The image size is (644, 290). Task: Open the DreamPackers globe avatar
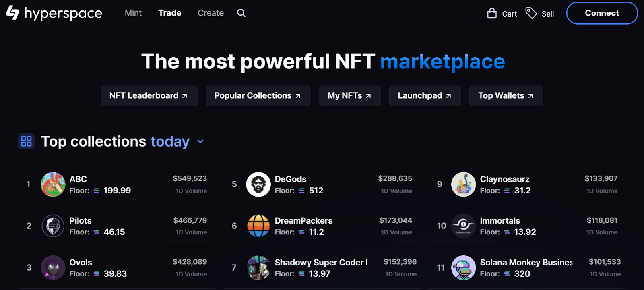coord(258,226)
